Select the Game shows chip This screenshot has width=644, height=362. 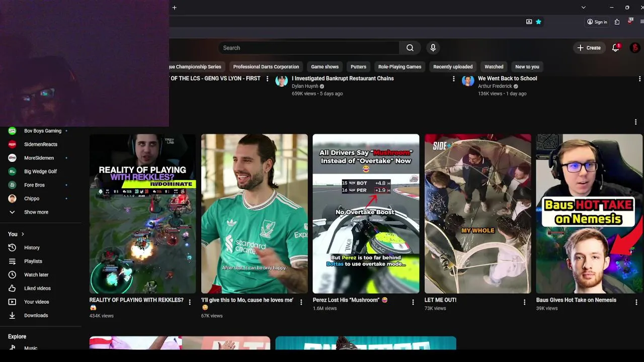(x=325, y=66)
